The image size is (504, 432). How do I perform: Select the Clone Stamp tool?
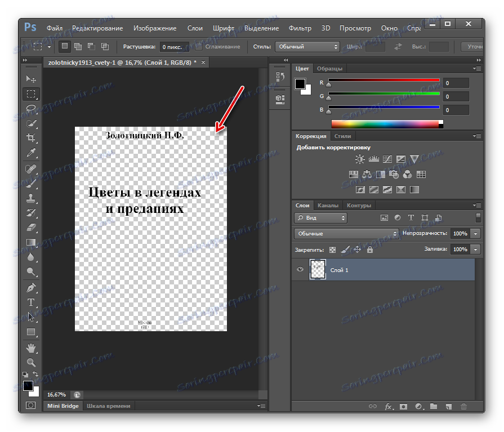coord(31,198)
